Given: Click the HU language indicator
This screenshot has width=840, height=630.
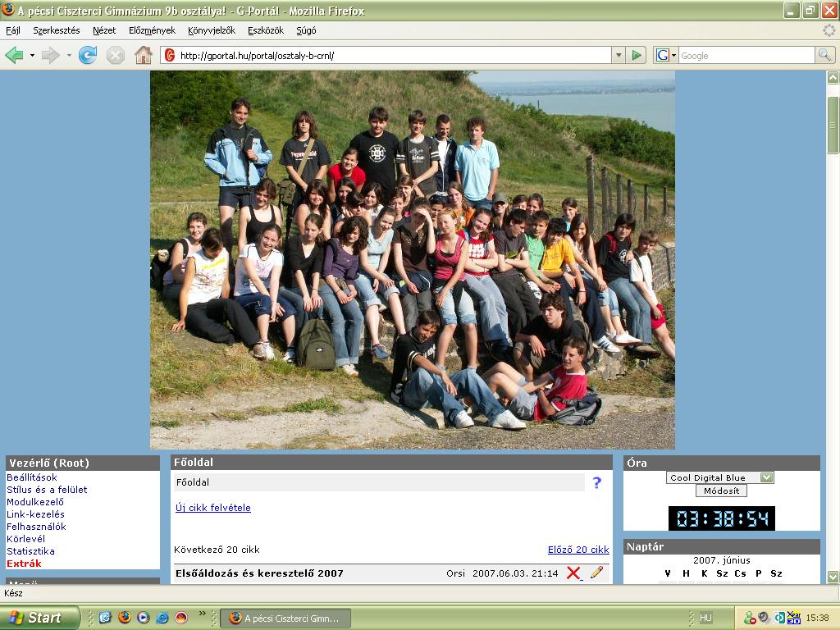Looking at the screenshot, I should pyautogui.click(x=705, y=619).
